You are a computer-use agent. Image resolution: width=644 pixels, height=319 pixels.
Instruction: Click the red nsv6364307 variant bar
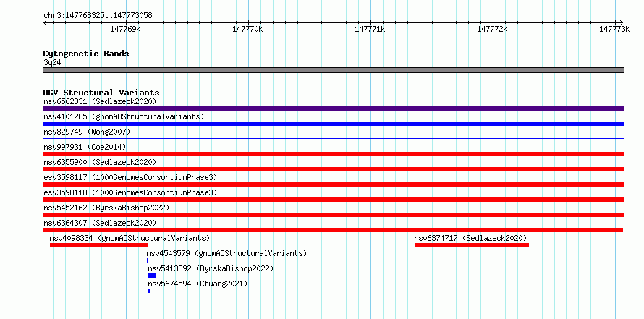[333, 230]
